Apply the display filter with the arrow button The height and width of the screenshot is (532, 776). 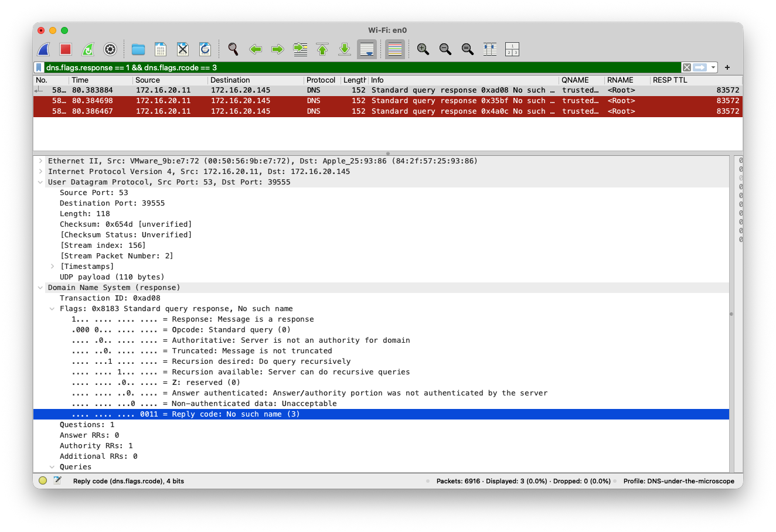(700, 67)
